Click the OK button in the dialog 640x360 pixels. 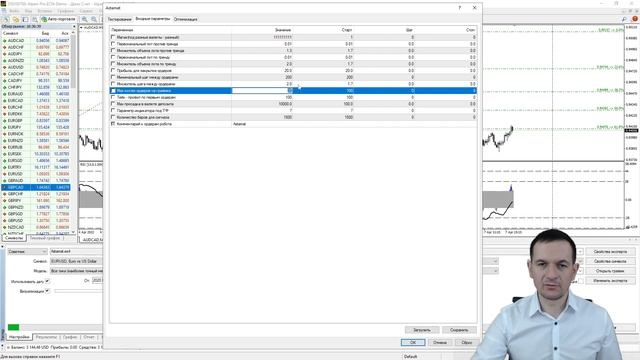pos(413,342)
